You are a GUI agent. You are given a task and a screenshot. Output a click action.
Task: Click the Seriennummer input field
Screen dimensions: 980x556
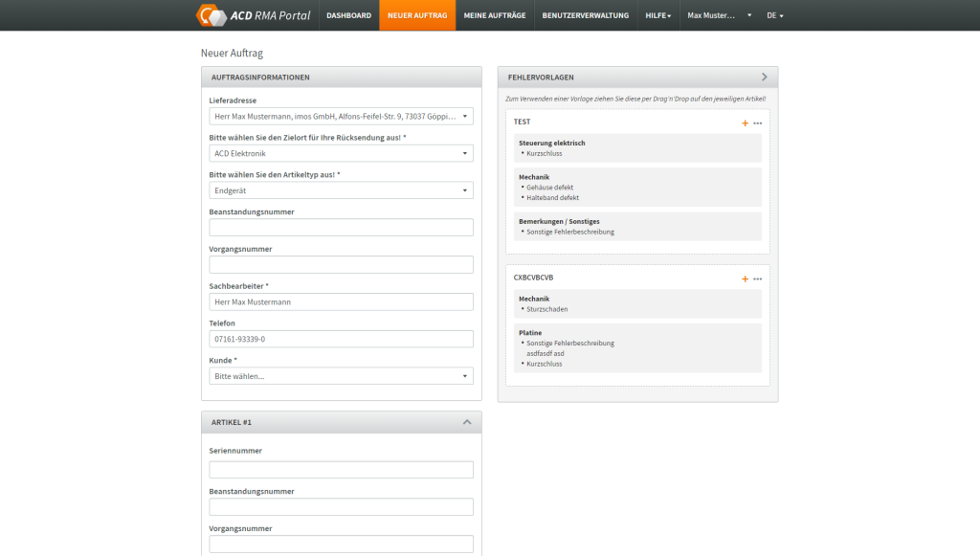click(341, 470)
